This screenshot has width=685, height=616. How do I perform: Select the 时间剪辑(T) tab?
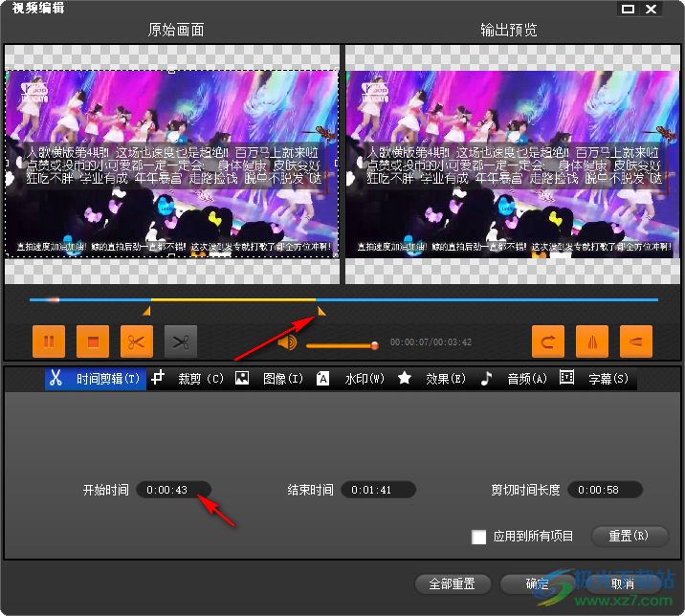click(x=96, y=379)
